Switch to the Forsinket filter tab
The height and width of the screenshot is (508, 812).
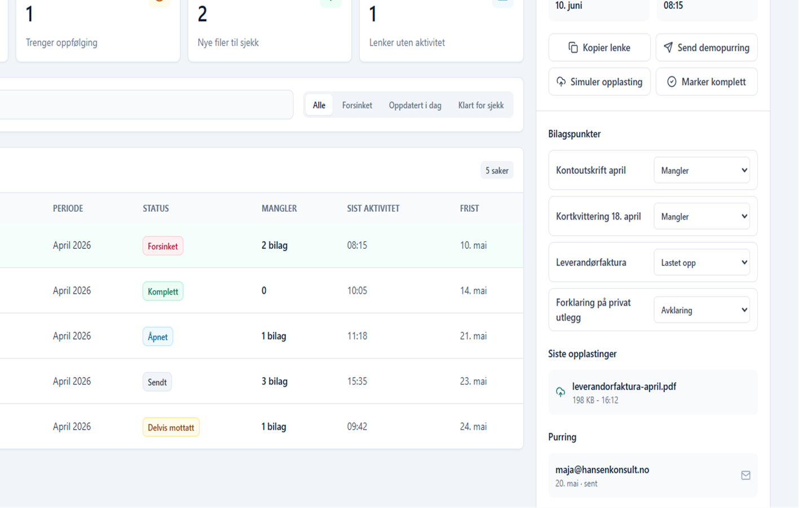pyautogui.click(x=357, y=105)
